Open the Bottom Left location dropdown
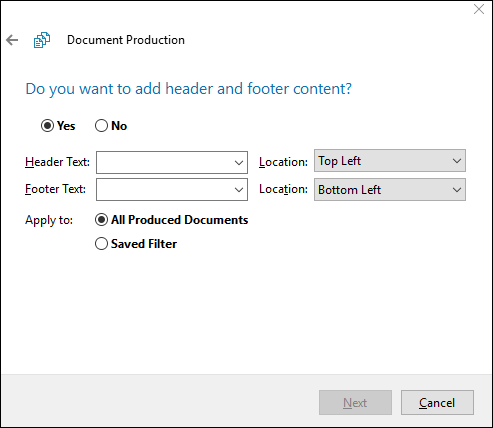The height and width of the screenshot is (428, 493). (390, 190)
